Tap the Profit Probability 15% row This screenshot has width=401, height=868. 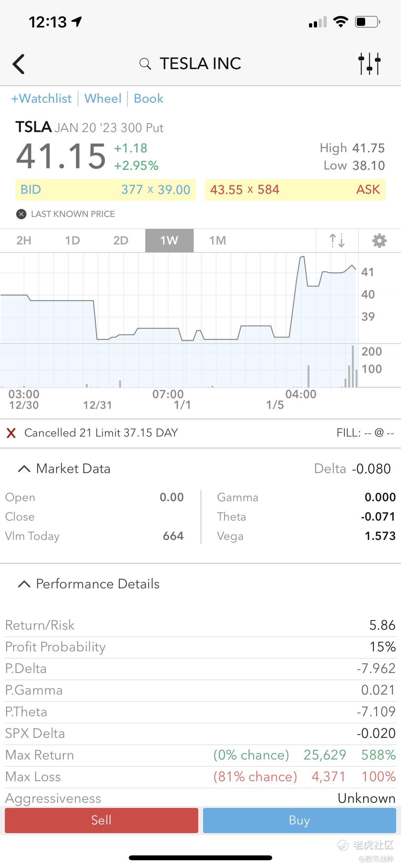point(200,647)
